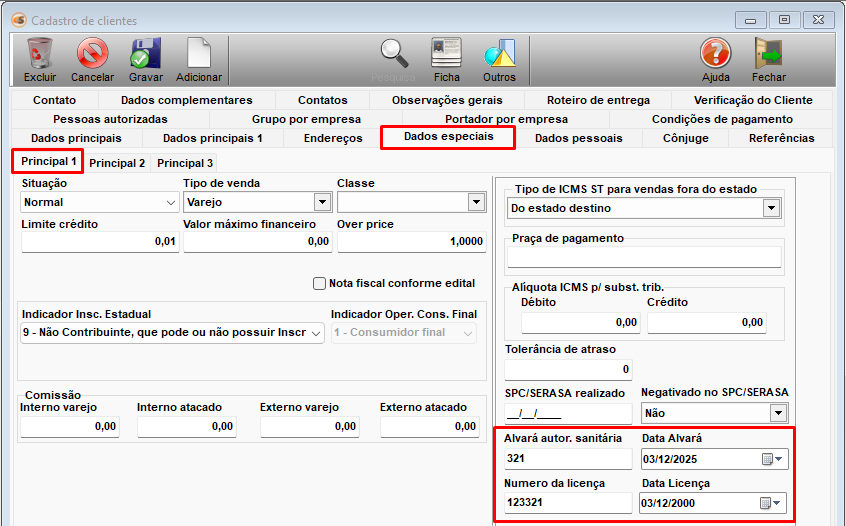Click the ICMS Débito field

(581, 323)
